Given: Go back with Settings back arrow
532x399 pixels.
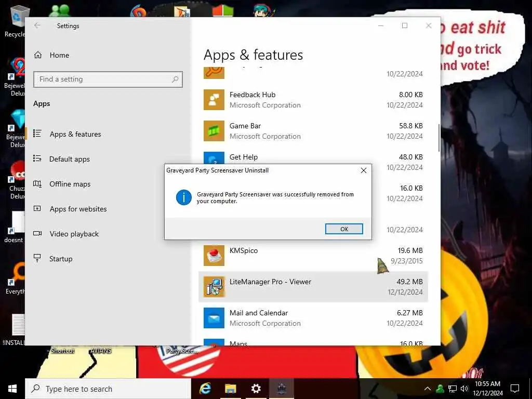Looking at the screenshot, I should (x=37, y=25).
